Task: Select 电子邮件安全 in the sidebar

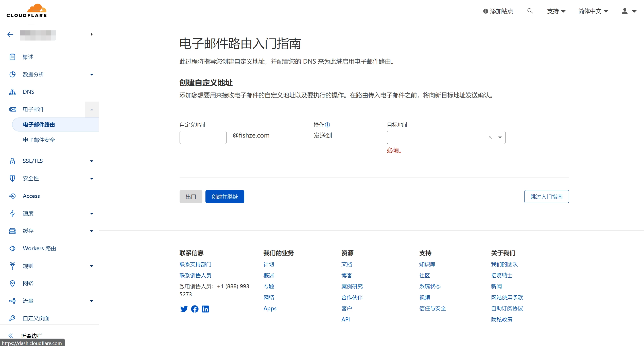Action: (39, 140)
